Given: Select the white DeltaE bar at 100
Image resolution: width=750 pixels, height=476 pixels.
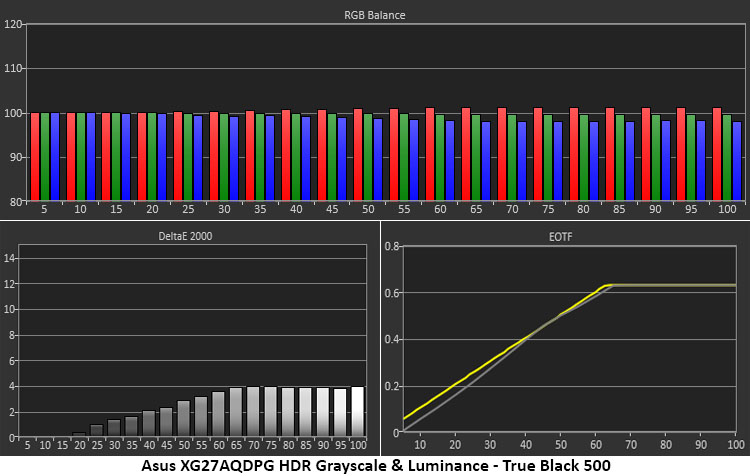Looking at the screenshot, I should click(x=358, y=411).
